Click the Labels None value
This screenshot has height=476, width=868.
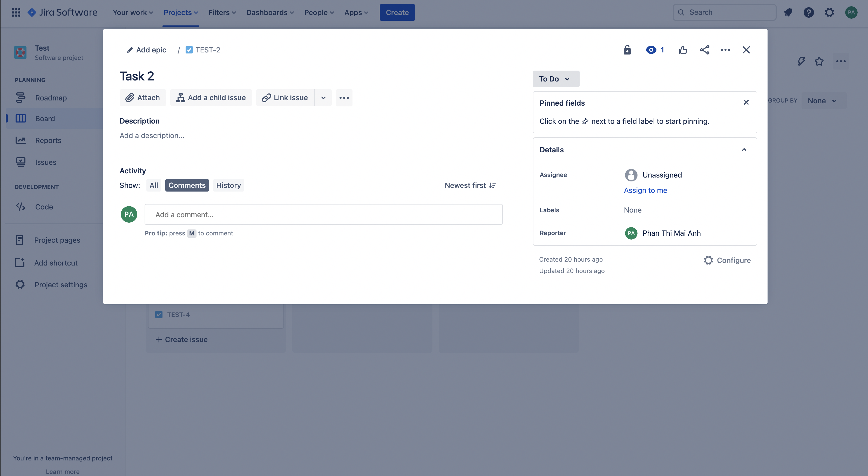633,210
